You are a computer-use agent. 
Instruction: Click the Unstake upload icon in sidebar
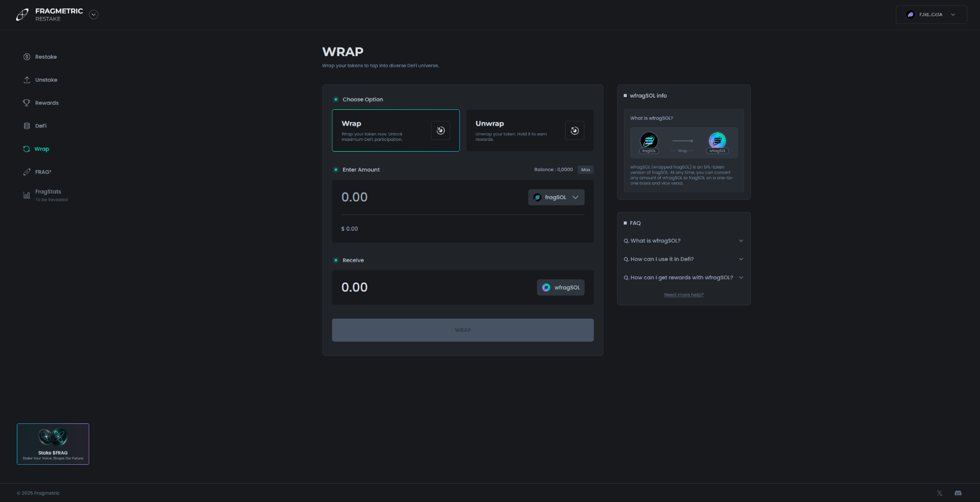coord(27,80)
